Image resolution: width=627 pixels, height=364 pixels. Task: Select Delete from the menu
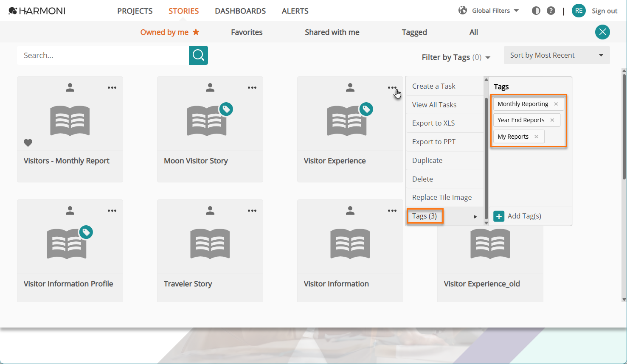(x=445, y=179)
